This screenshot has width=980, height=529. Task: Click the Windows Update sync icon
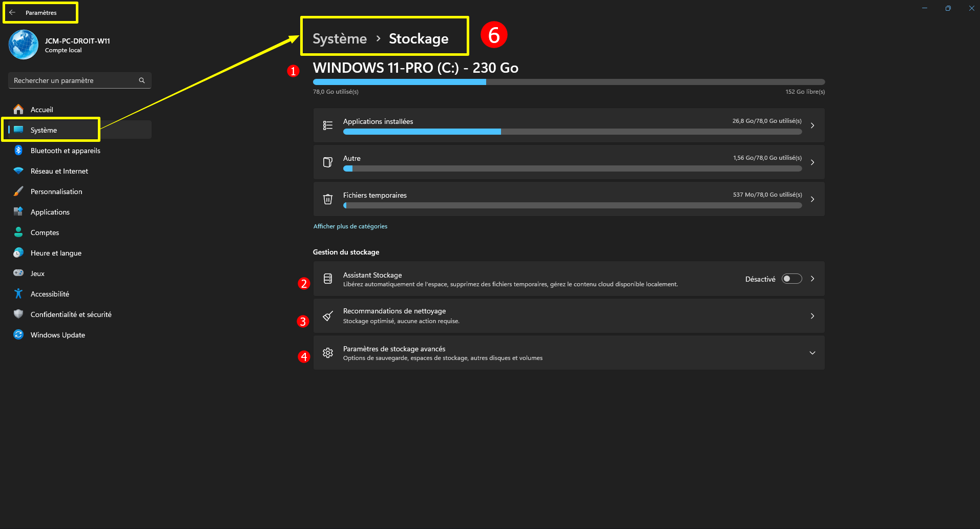[18, 334]
